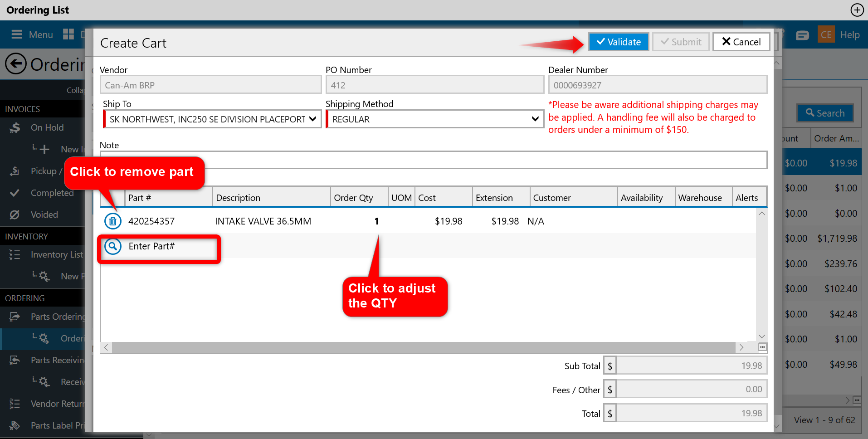
Task: Sort by the Description column header
Action: 271,198
